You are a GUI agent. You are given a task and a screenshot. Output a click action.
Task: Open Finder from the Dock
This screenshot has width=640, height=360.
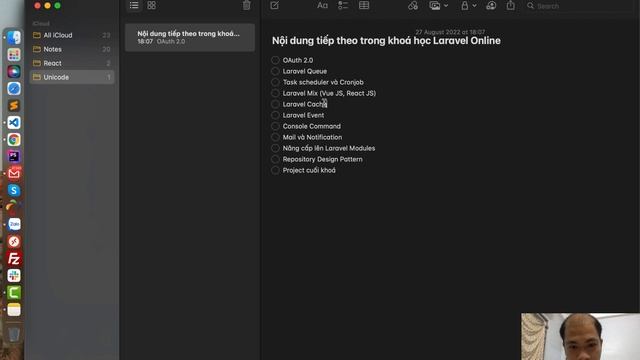[x=14, y=38]
